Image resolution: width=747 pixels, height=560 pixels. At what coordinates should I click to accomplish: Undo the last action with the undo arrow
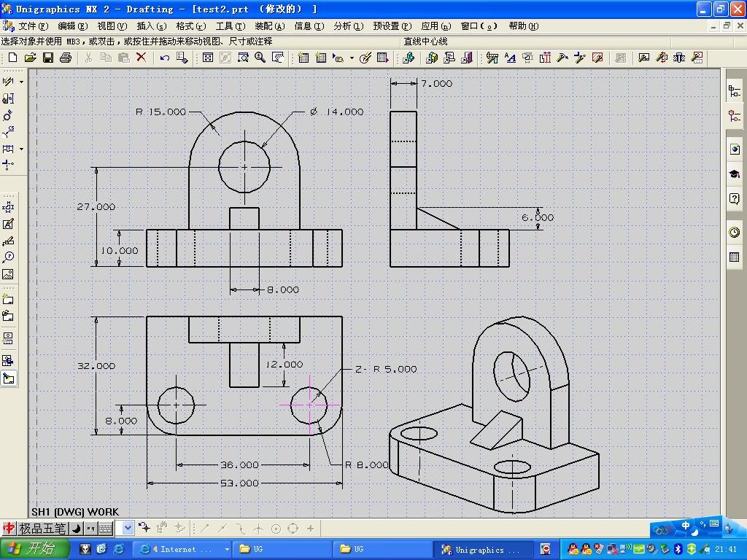click(x=164, y=58)
